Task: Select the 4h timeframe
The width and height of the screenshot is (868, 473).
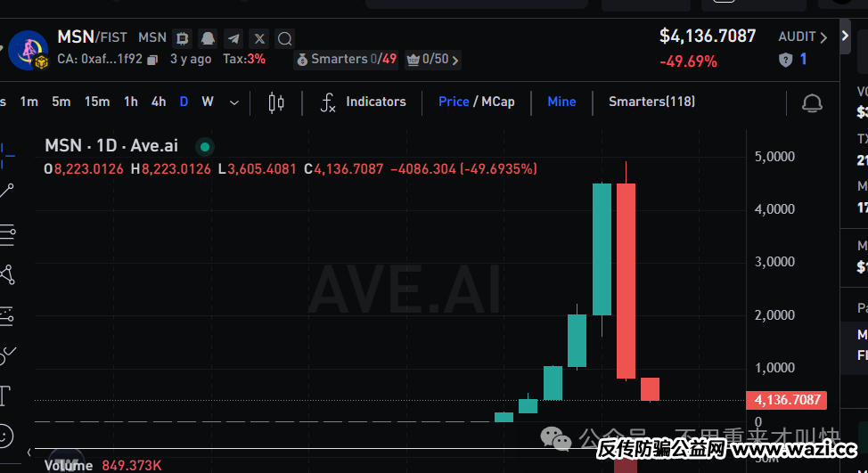Action: pyautogui.click(x=159, y=102)
